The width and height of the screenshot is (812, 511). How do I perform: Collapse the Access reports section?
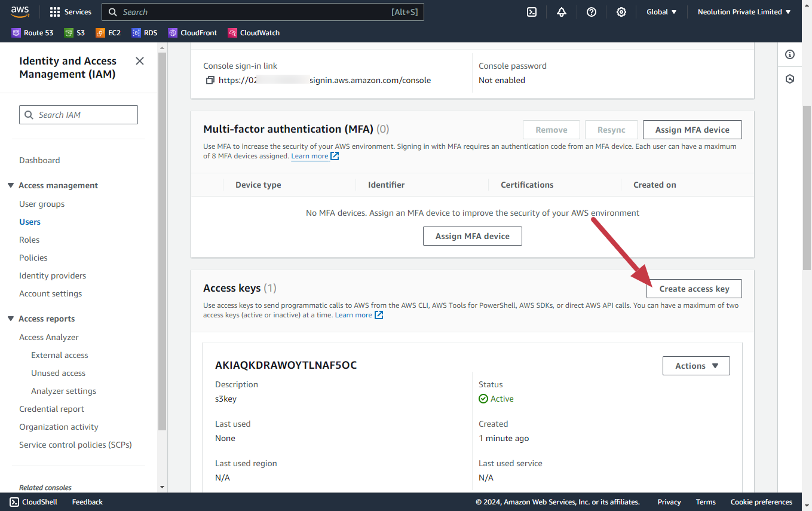(11, 319)
